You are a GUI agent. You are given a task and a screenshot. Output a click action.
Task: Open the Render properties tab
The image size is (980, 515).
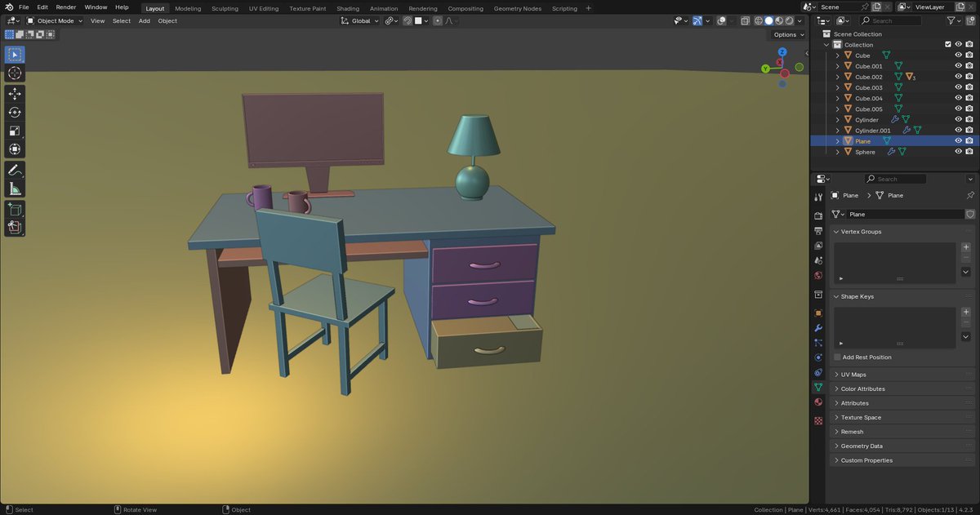(x=818, y=216)
